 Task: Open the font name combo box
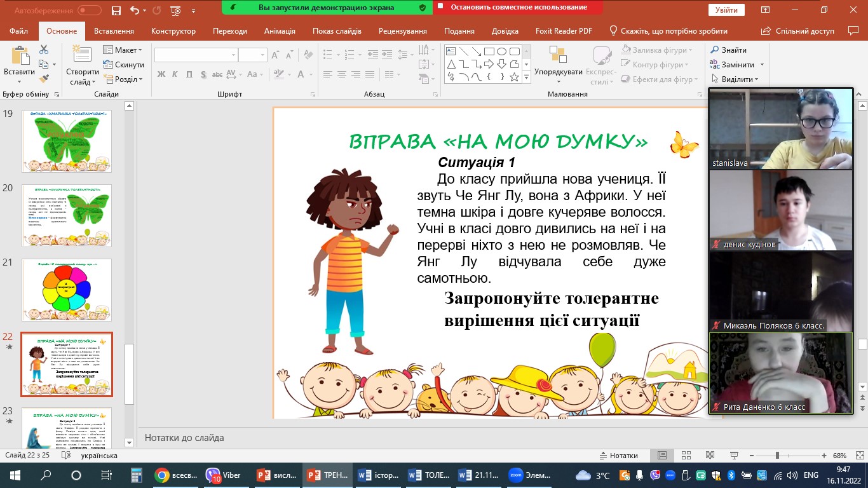click(196, 55)
